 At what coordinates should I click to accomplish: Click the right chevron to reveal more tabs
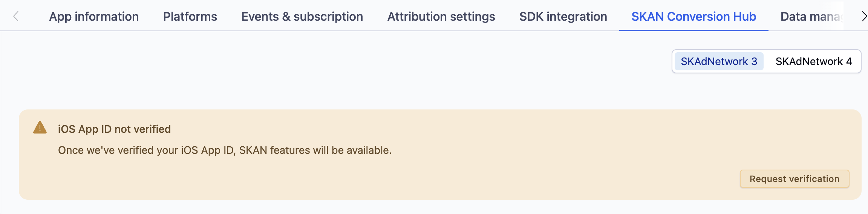point(864,16)
